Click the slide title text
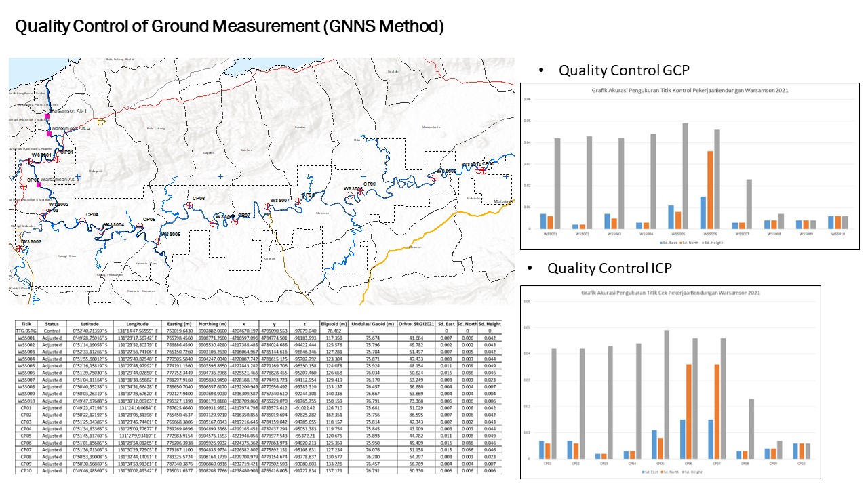The width and height of the screenshot is (868, 488). [229, 27]
